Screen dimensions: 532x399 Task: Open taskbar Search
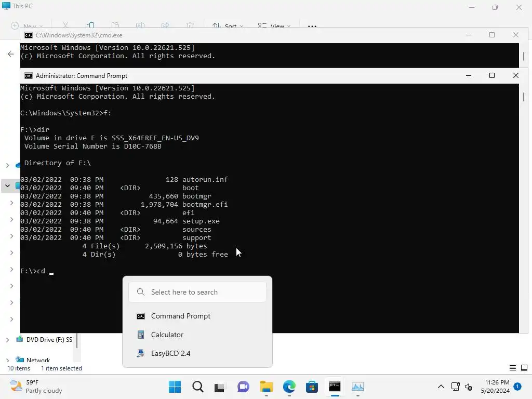pos(198,387)
